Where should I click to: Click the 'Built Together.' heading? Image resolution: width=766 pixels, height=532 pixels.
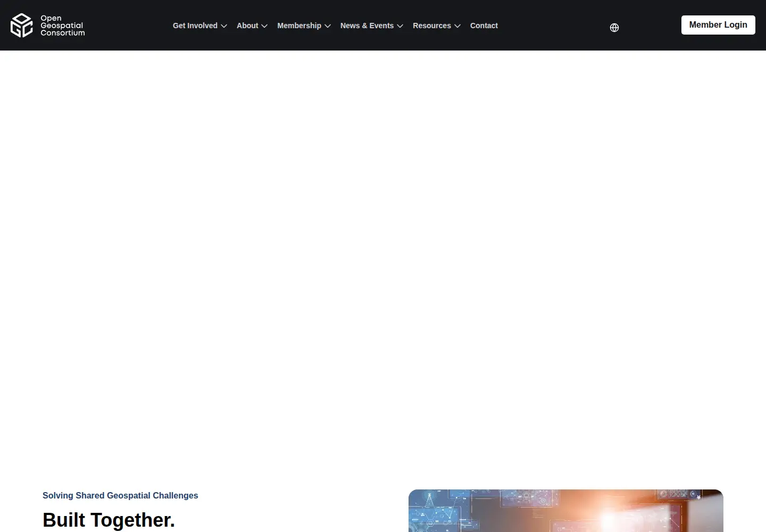pos(109,520)
